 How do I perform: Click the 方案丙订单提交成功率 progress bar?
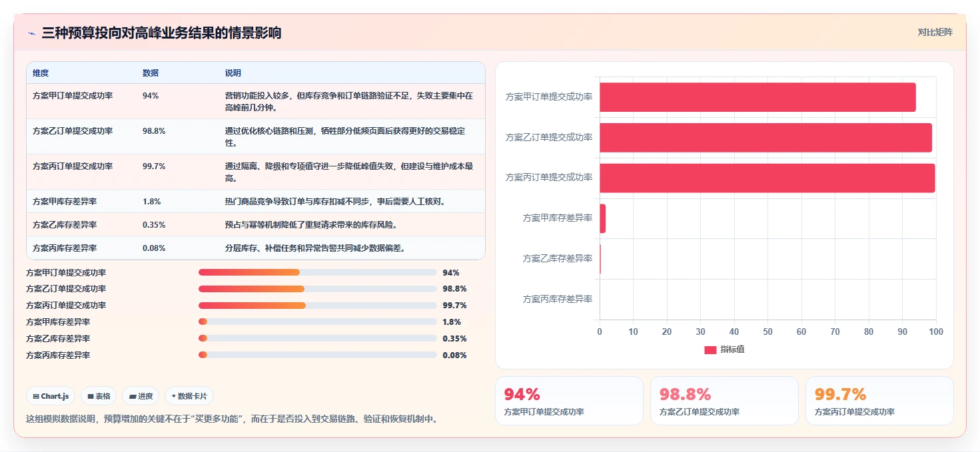point(318,306)
